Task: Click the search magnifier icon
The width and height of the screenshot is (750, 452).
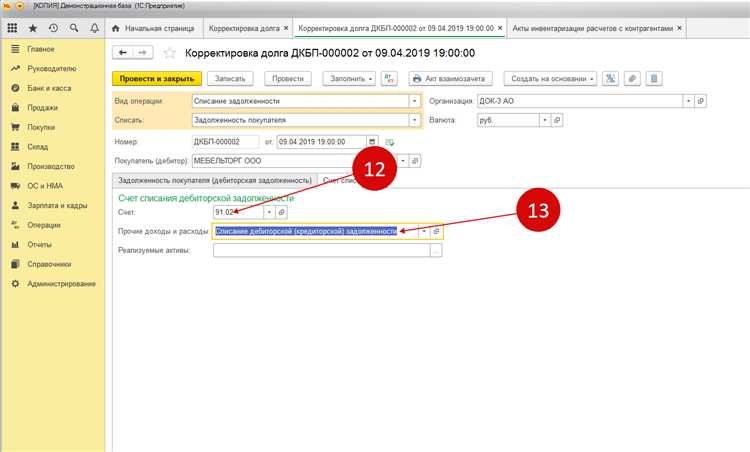Action: point(74,28)
